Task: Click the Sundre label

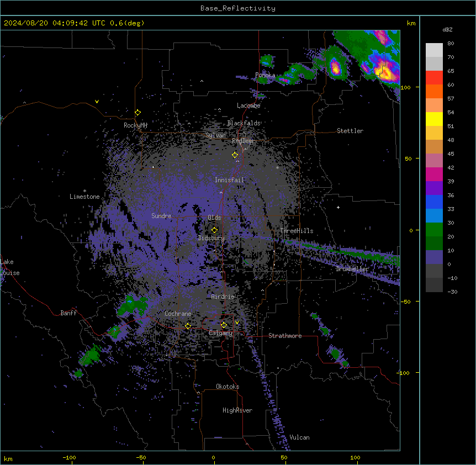Action: click(x=161, y=216)
